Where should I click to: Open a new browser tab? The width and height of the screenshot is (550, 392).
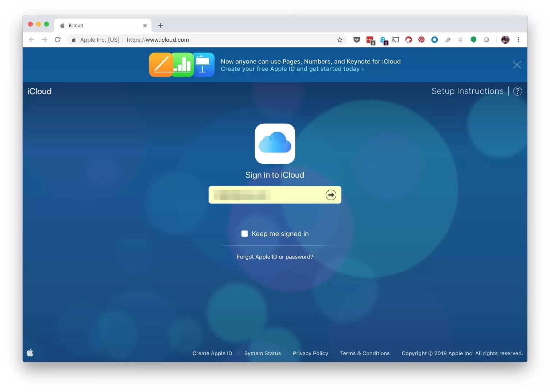point(160,25)
